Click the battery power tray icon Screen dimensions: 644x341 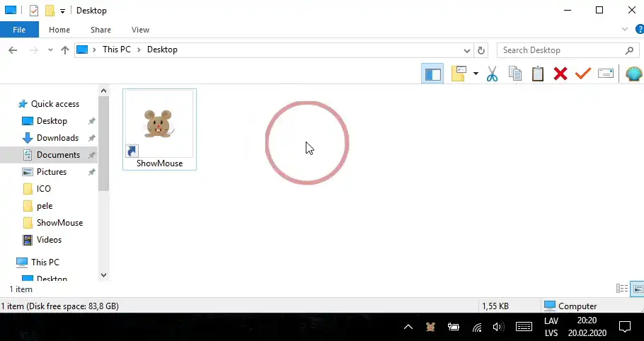[x=454, y=327]
